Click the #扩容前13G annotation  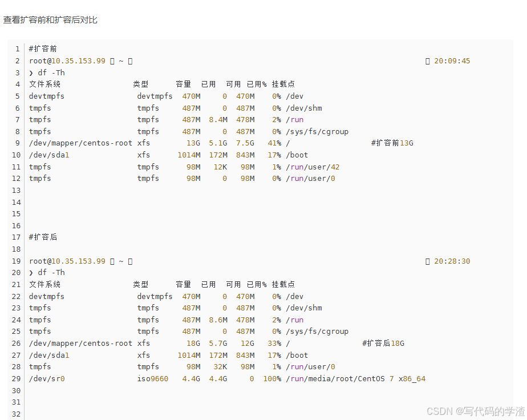[392, 143]
